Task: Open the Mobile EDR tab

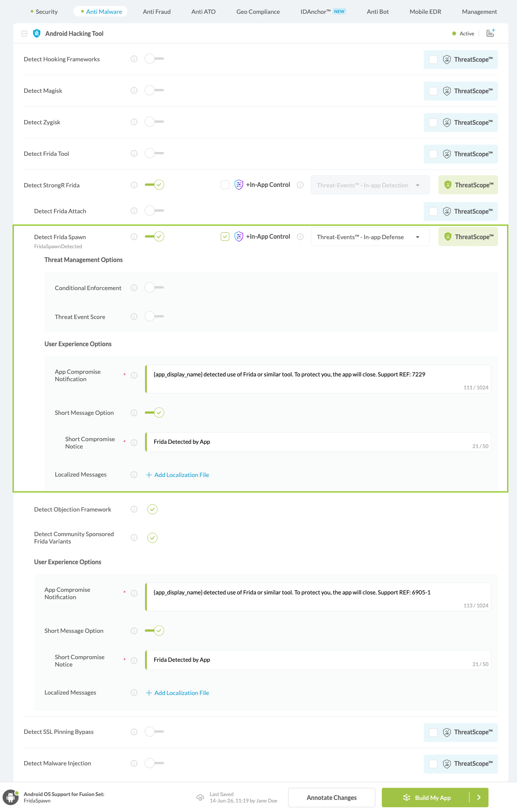Action: pyautogui.click(x=425, y=12)
